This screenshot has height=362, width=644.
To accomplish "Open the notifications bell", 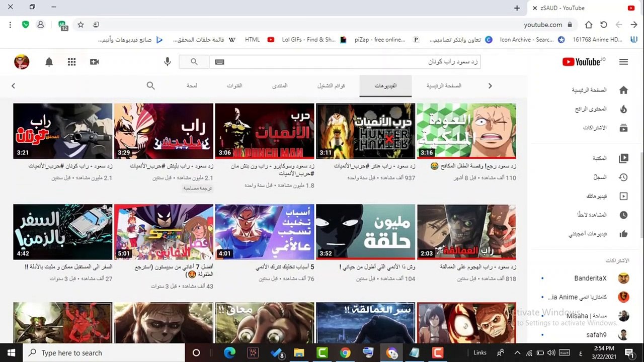I will pos(49,62).
